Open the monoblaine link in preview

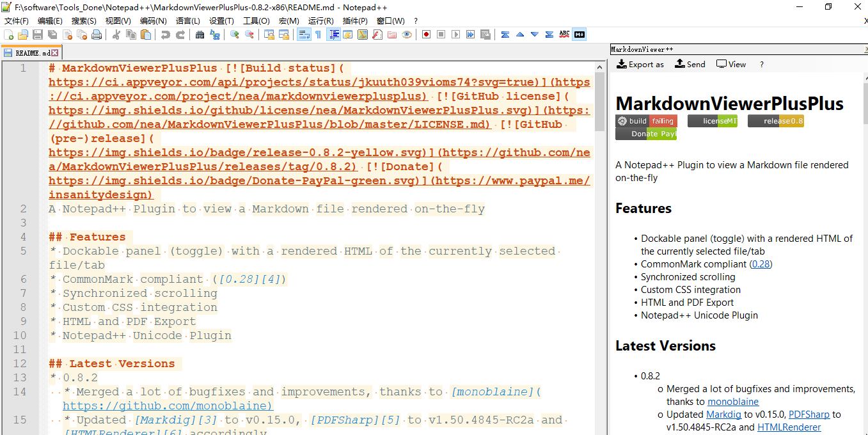(733, 402)
